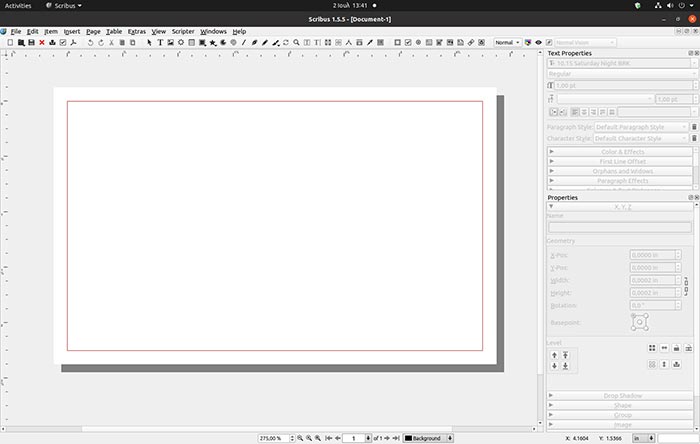
Task: Select the Zoom magnifier tool
Action: [x=296, y=42]
